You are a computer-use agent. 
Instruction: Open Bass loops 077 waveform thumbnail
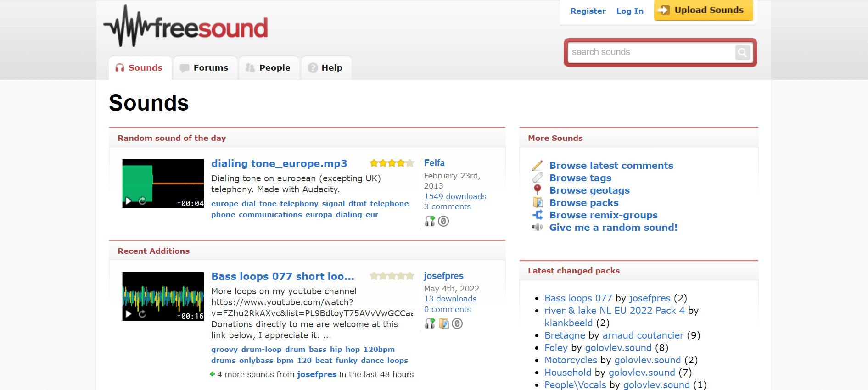point(163,296)
